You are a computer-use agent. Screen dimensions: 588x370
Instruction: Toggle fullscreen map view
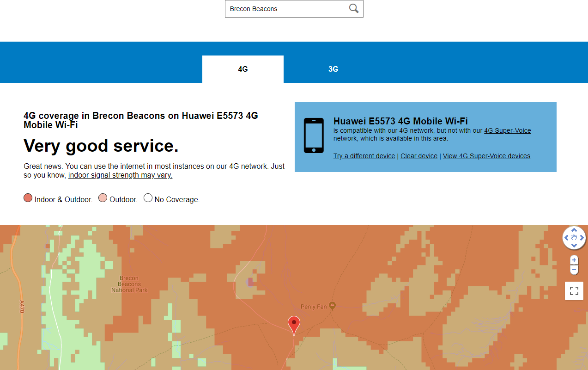tap(574, 291)
